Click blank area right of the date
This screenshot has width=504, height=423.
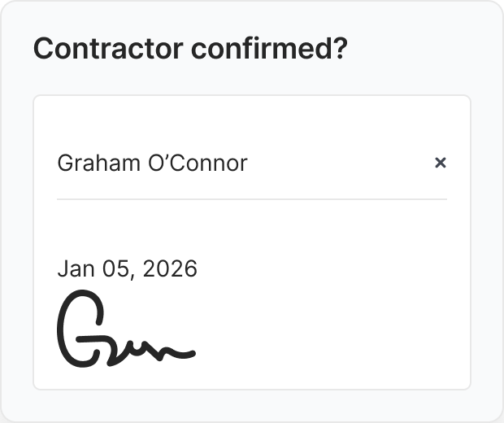325,269
